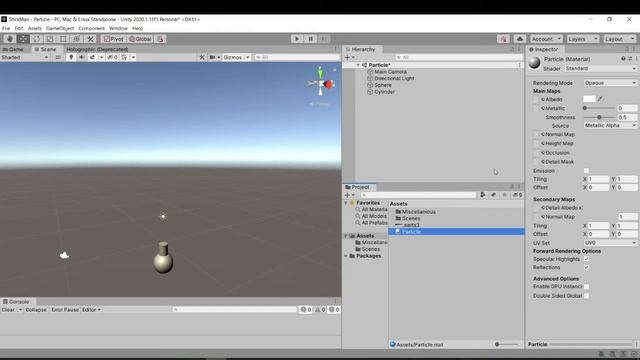The height and width of the screenshot is (360, 640).
Task: Select the Scale tool
Action: point(50,39)
